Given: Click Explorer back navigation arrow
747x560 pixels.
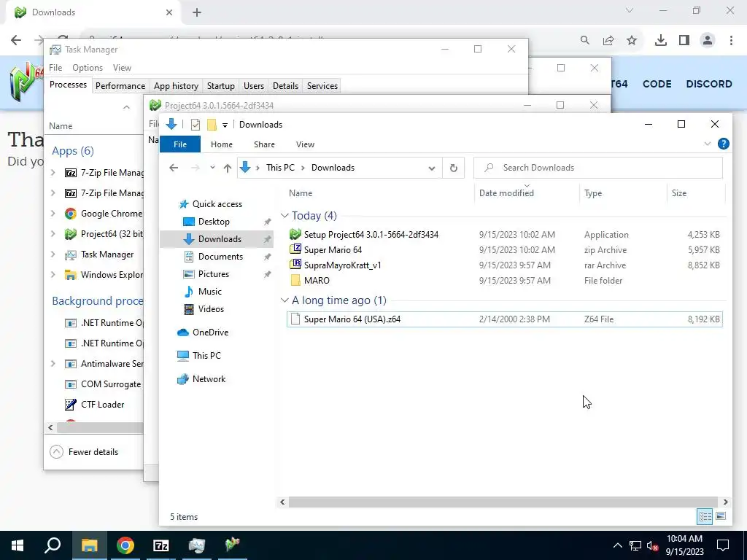Looking at the screenshot, I should click(174, 168).
